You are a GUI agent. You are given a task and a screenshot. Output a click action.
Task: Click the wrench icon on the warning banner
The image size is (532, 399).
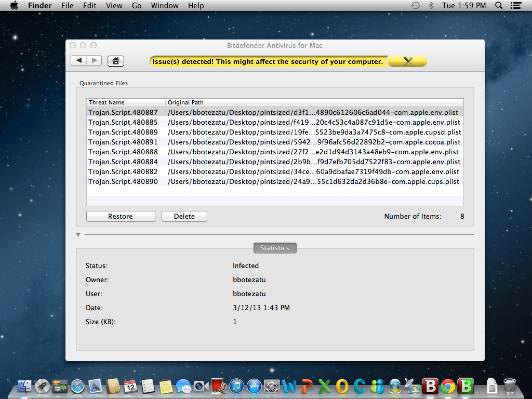[x=407, y=61]
